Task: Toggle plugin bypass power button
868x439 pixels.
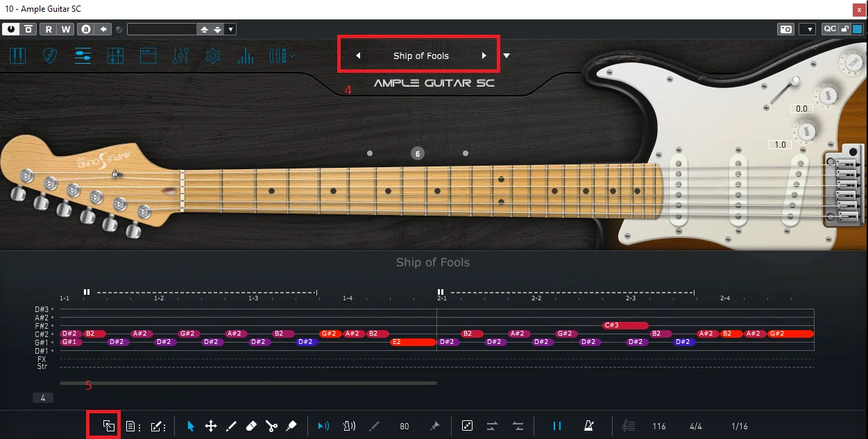Action: (x=11, y=29)
